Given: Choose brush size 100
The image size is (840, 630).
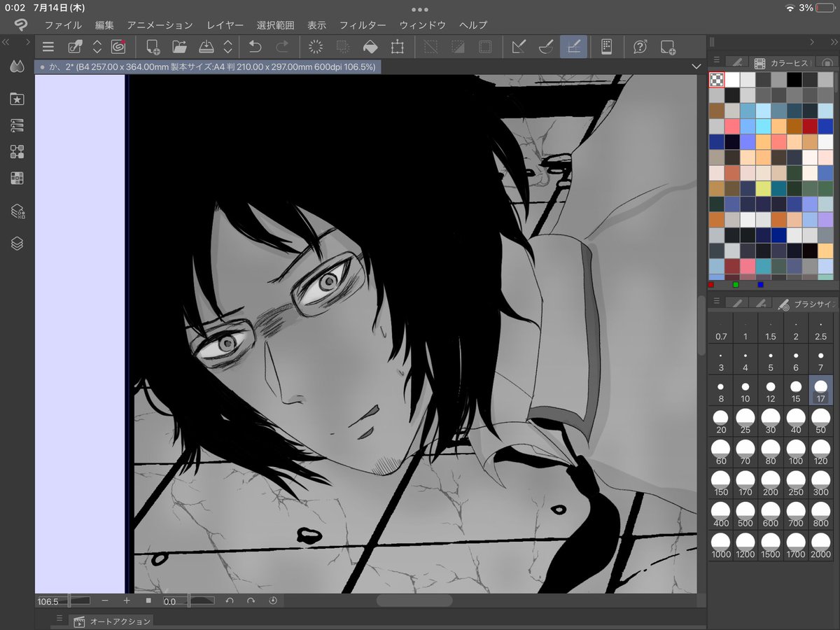Looking at the screenshot, I should (796, 451).
